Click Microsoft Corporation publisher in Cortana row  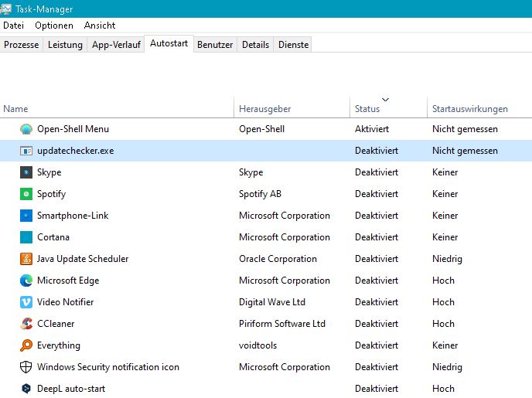click(x=285, y=237)
